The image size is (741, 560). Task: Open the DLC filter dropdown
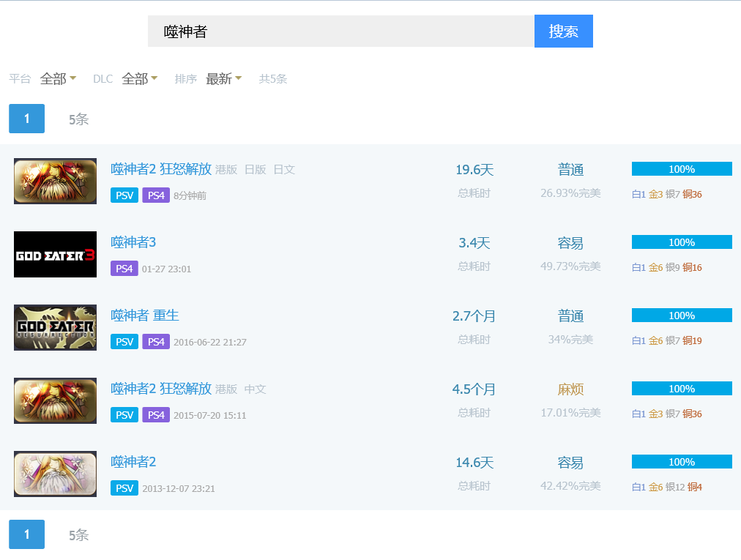139,78
